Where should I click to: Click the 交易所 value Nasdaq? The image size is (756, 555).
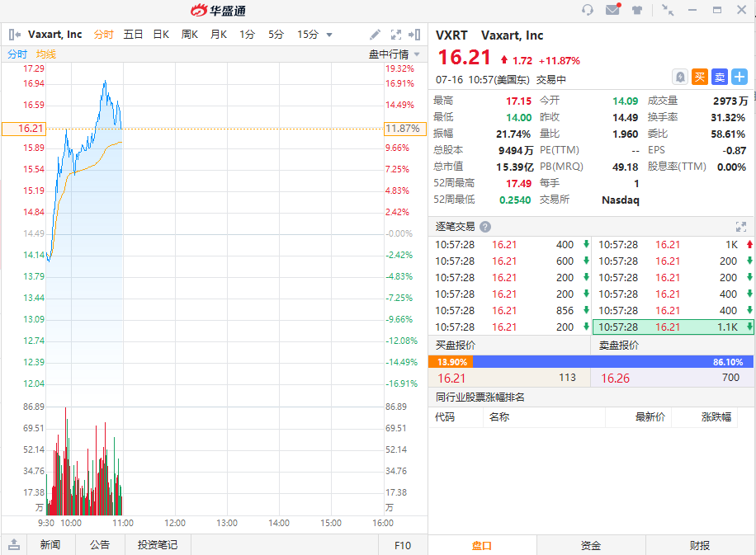pos(621,200)
